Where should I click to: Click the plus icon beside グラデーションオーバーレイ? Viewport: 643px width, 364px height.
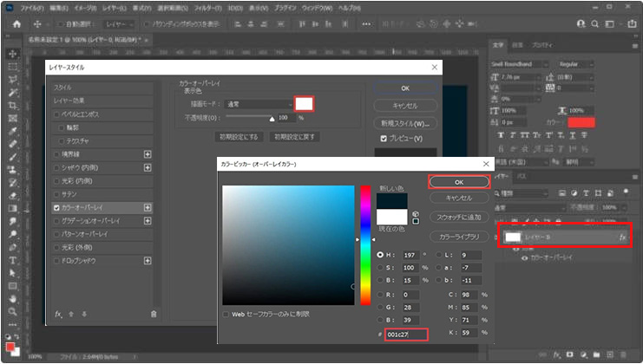[148, 221]
